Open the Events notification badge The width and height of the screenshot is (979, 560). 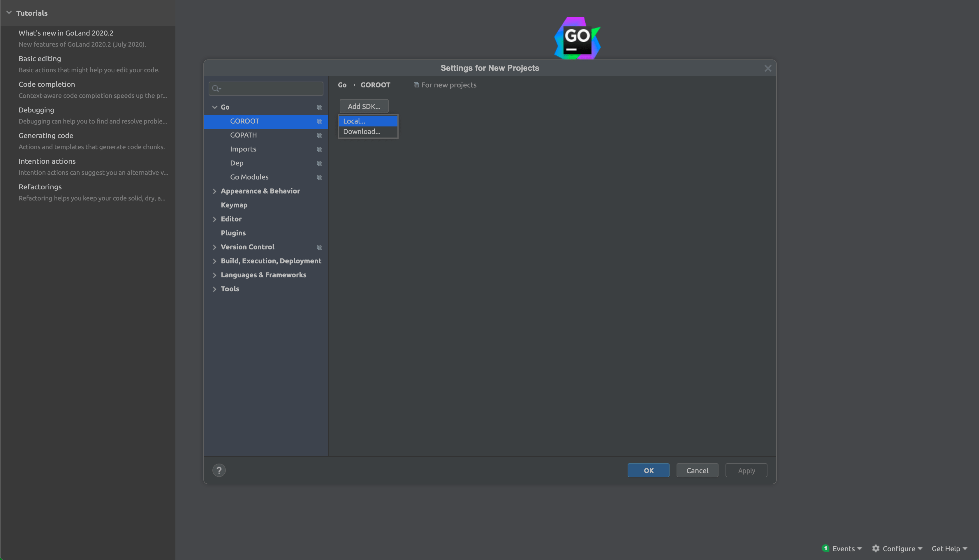click(x=825, y=548)
